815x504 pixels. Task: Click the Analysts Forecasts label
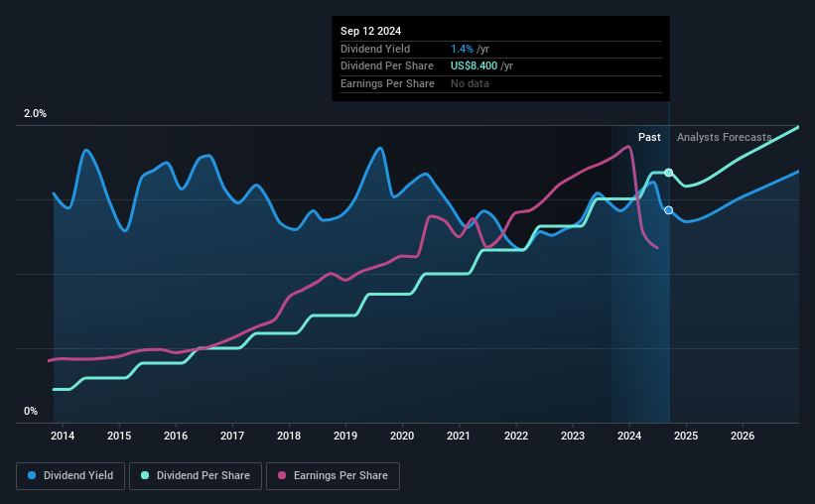[x=724, y=137]
